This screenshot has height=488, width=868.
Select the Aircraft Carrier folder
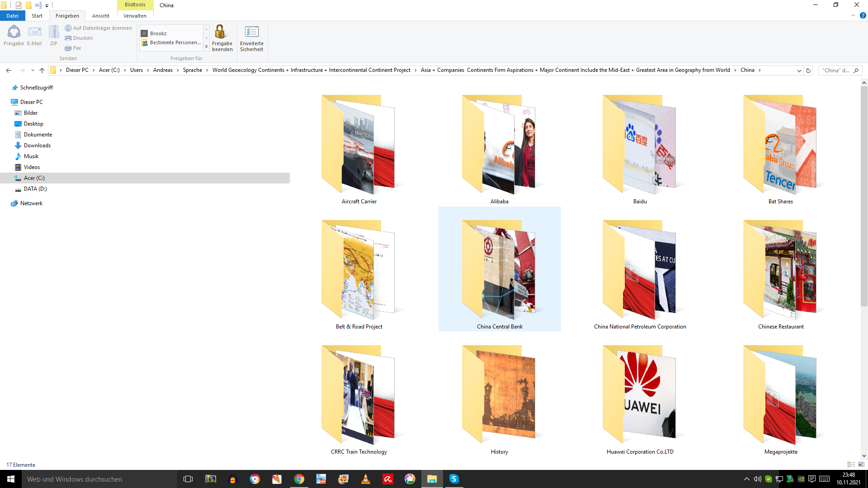tap(359, 149)
